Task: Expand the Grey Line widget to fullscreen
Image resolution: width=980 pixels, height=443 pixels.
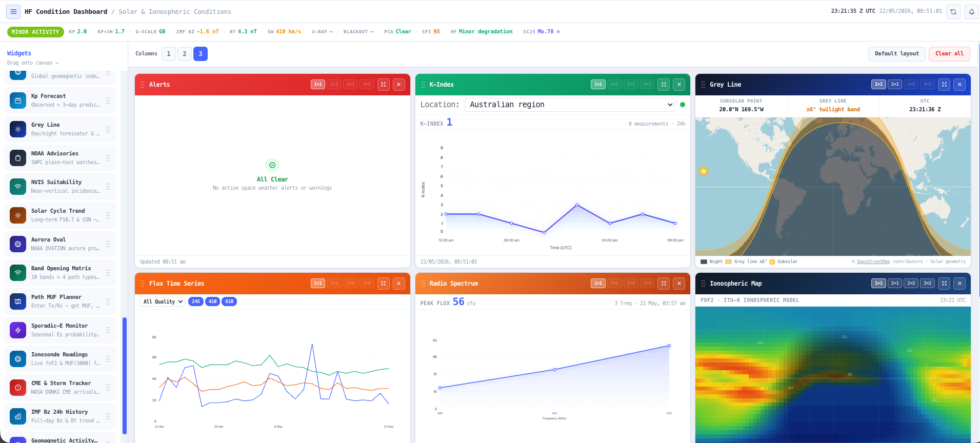Action: click(x=945, y=85)
